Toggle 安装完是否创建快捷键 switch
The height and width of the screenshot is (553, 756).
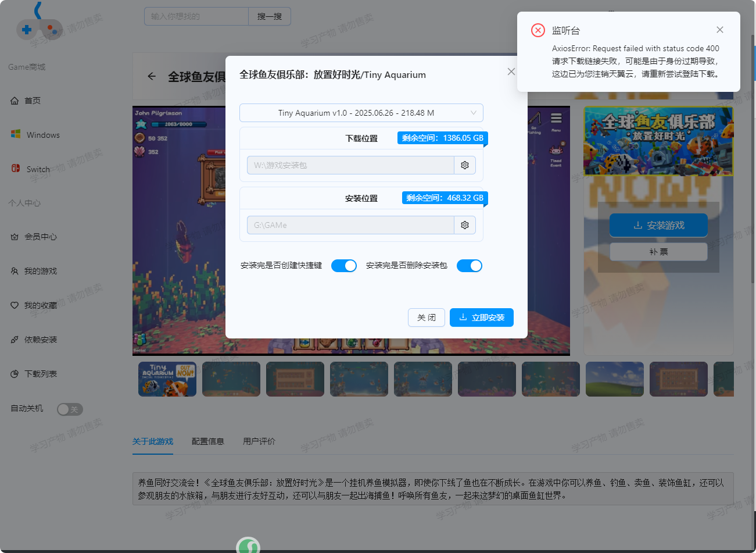(x=344, y=266)
